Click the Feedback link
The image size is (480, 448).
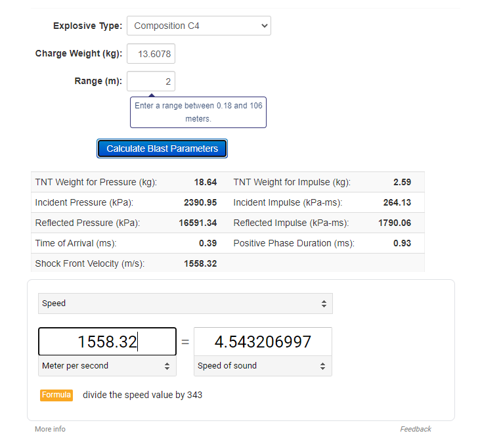(416, 429)
